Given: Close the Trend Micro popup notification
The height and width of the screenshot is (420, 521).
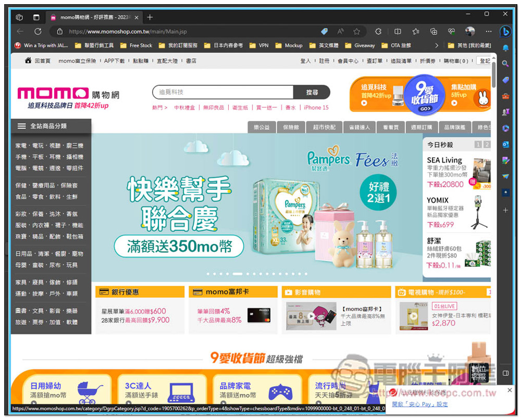Looking at the screenshot, I should 510,390.
